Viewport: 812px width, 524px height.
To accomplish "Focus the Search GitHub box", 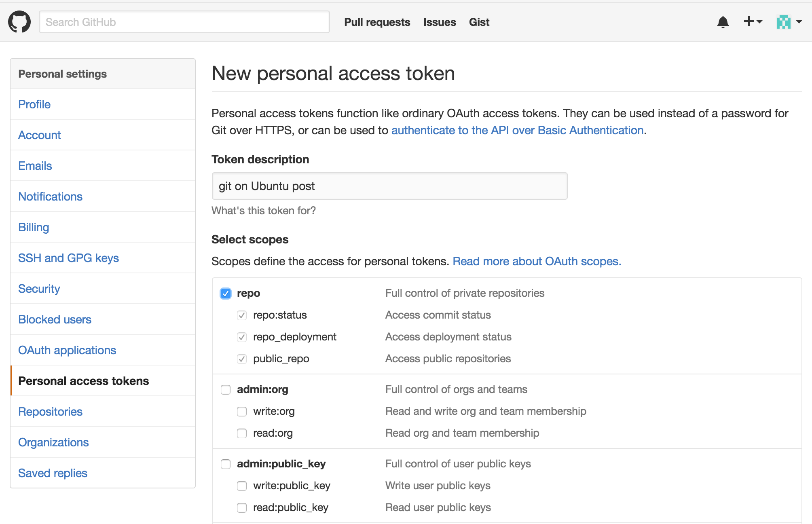I will tap(184, 22).
